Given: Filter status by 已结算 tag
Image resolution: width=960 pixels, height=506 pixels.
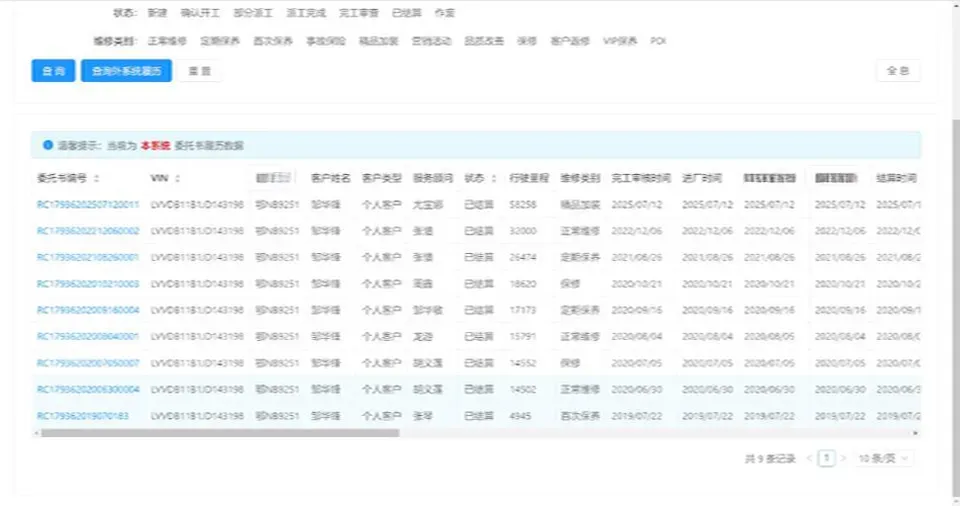Looking at the screenshot, I should pyautogui.click(x=407, y=13).
